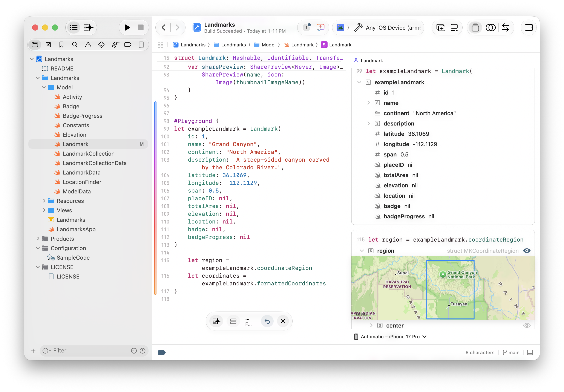The image size is (564, 392).
Task: Toggle the debug area panel at bottom right
Action: click(530, 352)
